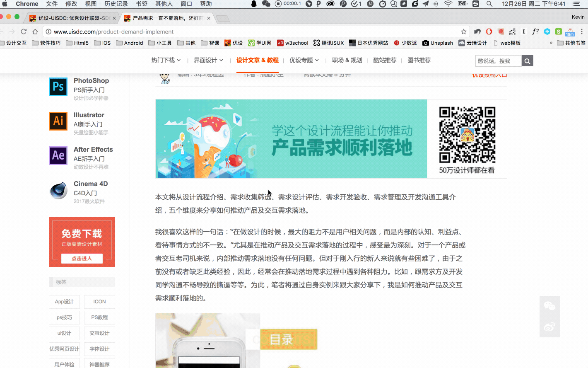The image size is (588, 368).
Task: Open the WeChat share floating icon
Action: 549,306
